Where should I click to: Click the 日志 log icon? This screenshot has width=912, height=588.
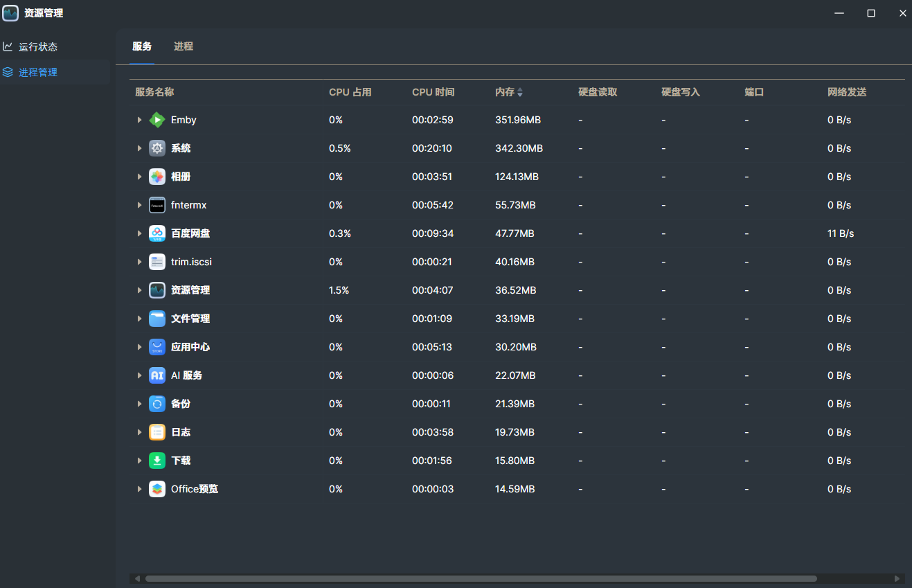[x=157, y=432]
